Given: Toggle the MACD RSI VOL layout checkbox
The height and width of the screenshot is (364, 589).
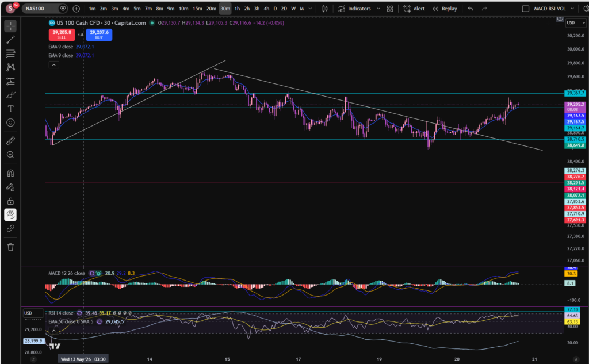Looking at the screenshot, I should (x=526, y=9).
